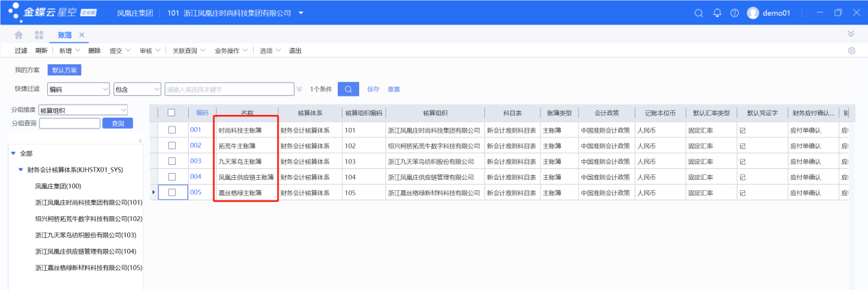868x290 pixels.
Task: Open ledger code 004 link
Action: coord(196,177)
